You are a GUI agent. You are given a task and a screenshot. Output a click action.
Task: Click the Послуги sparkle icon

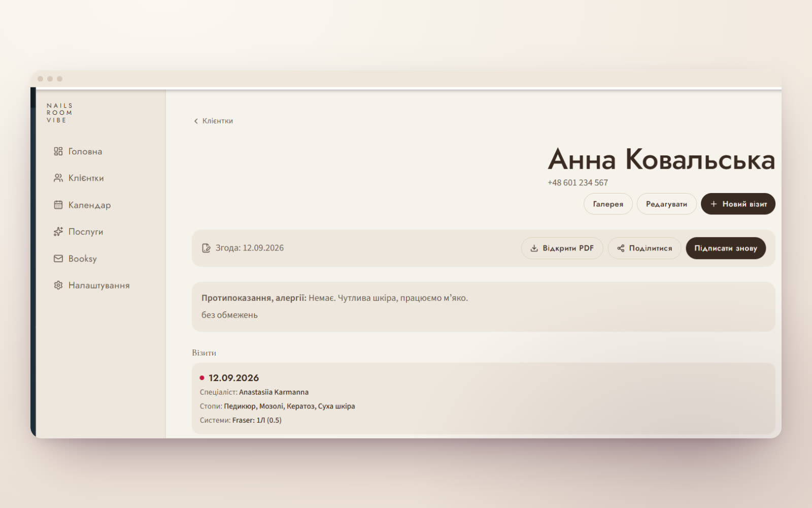[x=58, y=232]
